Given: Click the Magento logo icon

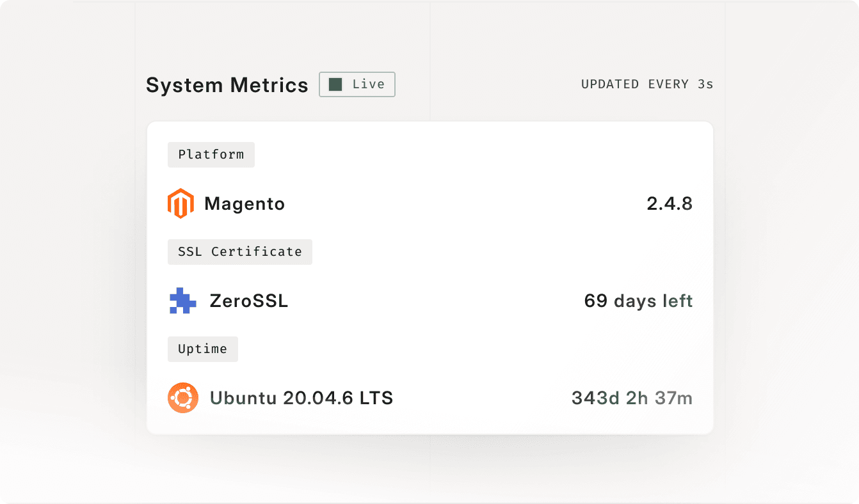Looking at the screenshot, I should (x=181, y=204).
